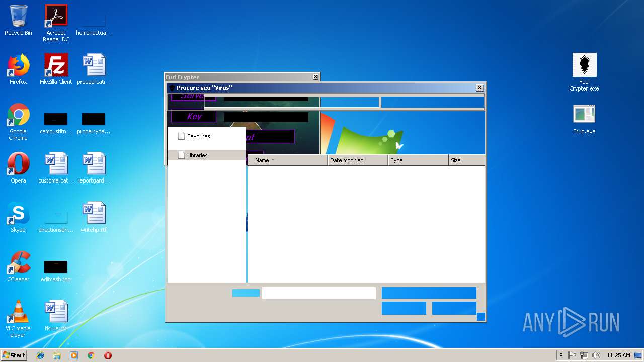The width and height of the screenshot is (644, 362).
Task: Open Internet Explorer from the taskbar
Action: click(x=40, y=355)
